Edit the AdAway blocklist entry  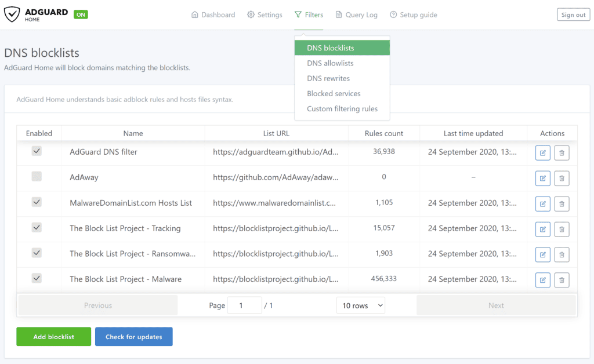[542, 178]
